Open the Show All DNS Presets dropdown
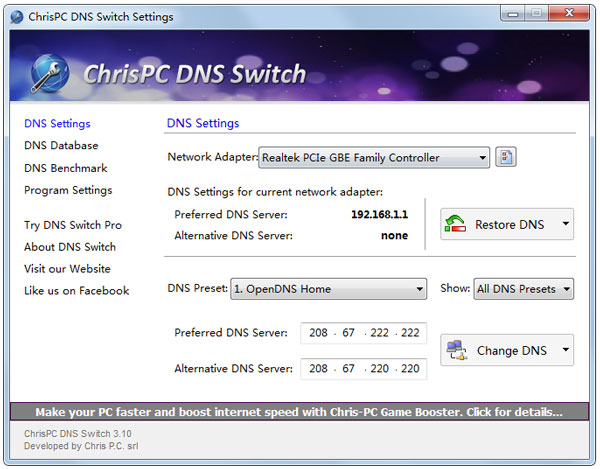 pos(523,289)
